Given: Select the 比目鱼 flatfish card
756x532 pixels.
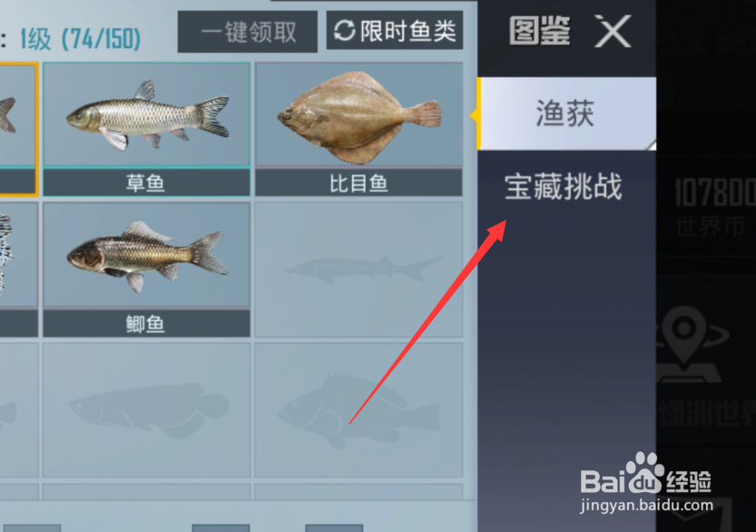Looking at the screenshot, I should click(x=358, y=129).
